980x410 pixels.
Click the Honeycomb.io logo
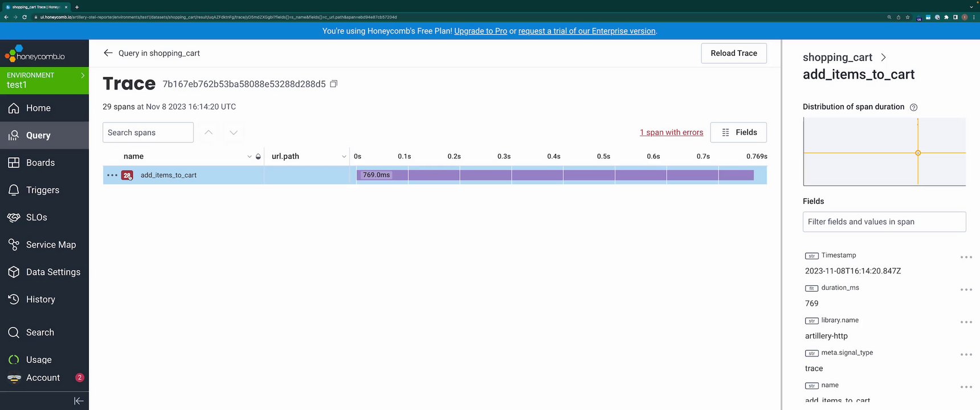click(x=35, y=54)
